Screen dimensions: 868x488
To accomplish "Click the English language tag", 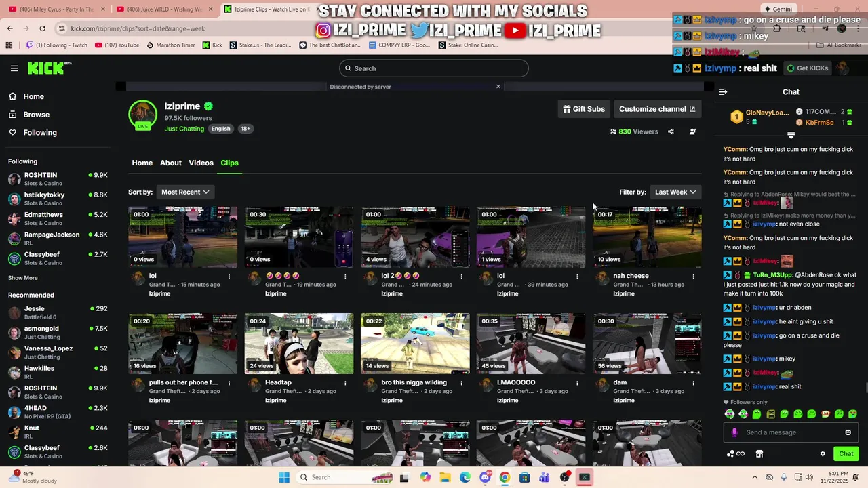I will pos(220,129).
